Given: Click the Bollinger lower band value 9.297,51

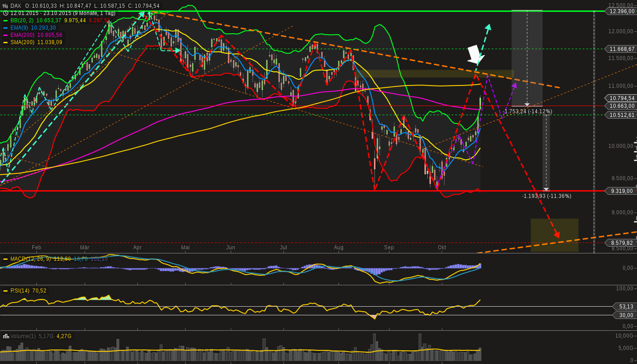Looking at the screenshot, I should (x=98, y=20).
